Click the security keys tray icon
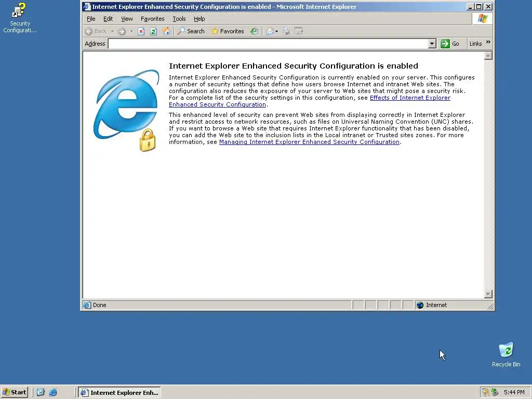532x399 pixels. click(486, 392)
